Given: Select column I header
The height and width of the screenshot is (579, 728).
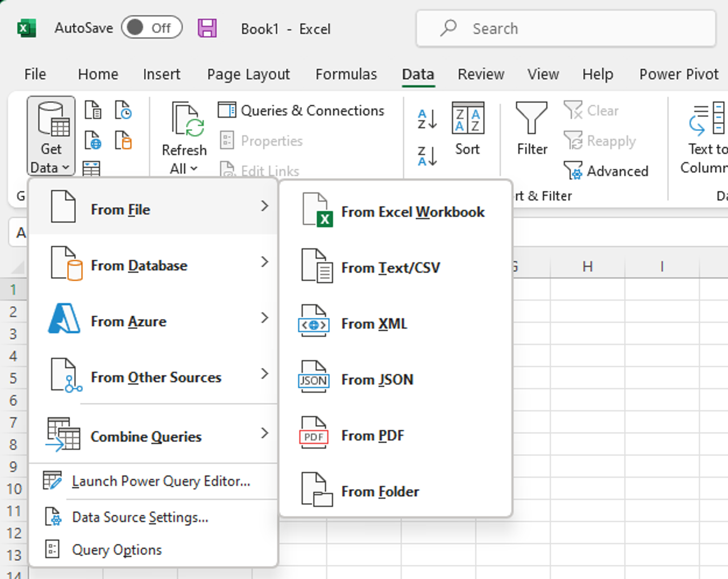Looking at the screenshot, I should click(x=662, y=267).
